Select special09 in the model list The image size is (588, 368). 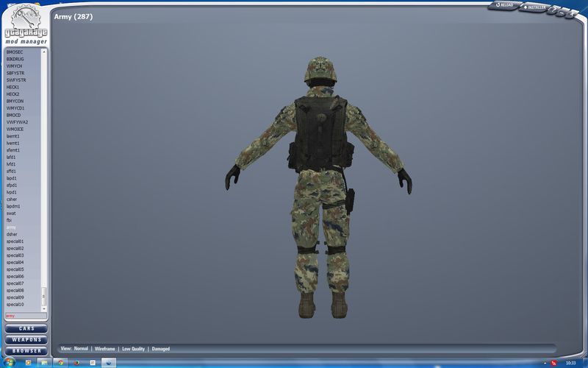[15, 297]
